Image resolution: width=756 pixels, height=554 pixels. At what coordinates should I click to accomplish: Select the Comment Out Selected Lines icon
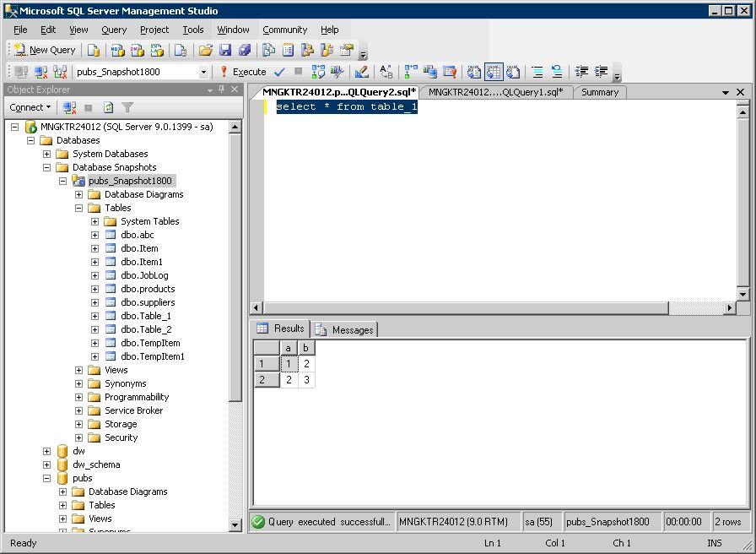coord(537,72)
